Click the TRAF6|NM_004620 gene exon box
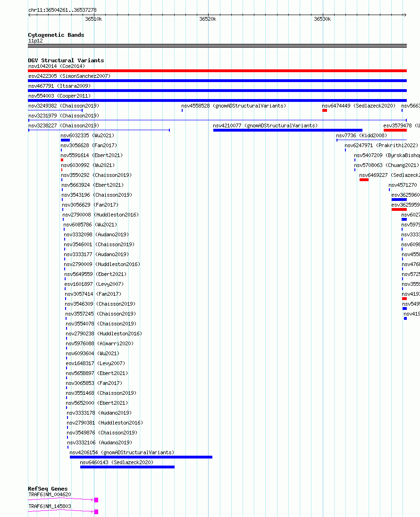Screen dimensions: 420x517 pyautogui.click(x=96, y=500)
